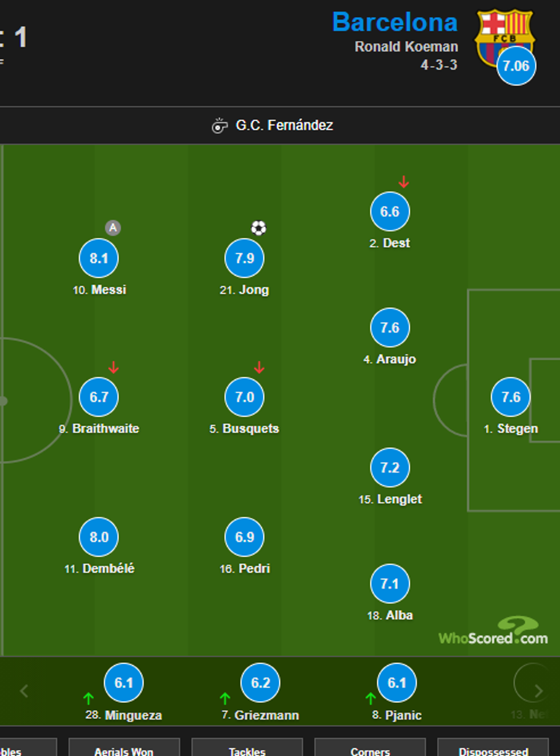Open the Dispossessed tab
Screen dimensions: 560x756
(x=493, y=750)
